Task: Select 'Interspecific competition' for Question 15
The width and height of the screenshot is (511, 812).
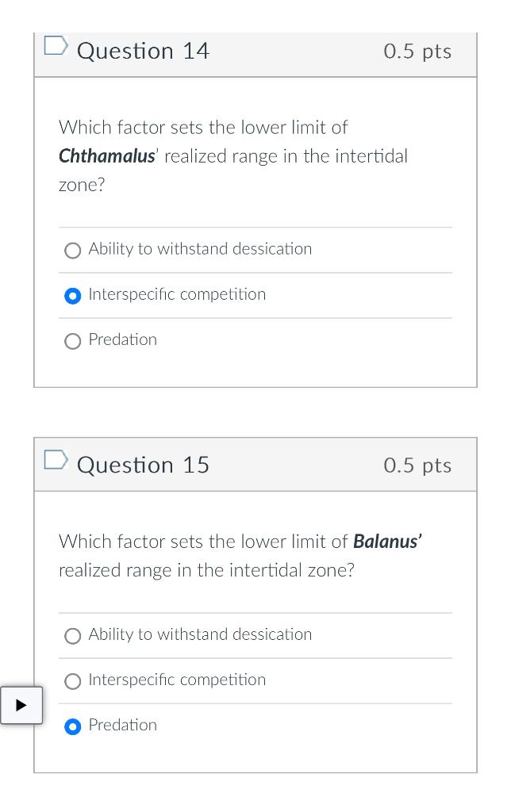Action: point(73,680)
